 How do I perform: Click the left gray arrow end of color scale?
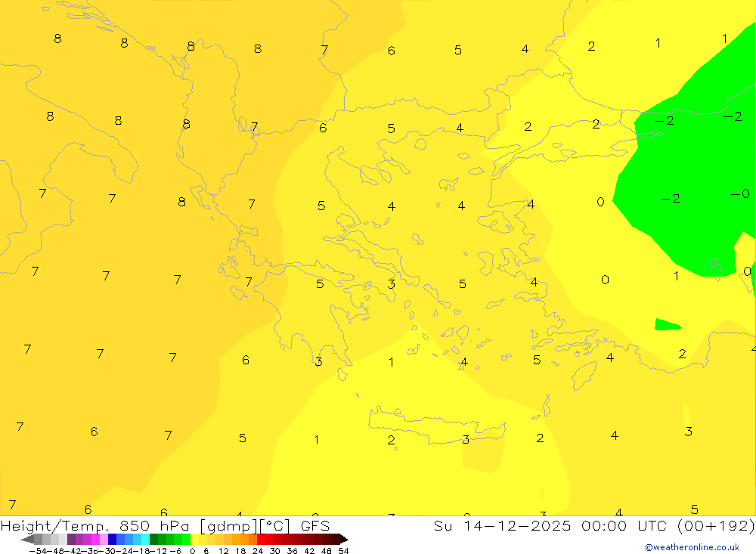[x=27, y=539]
